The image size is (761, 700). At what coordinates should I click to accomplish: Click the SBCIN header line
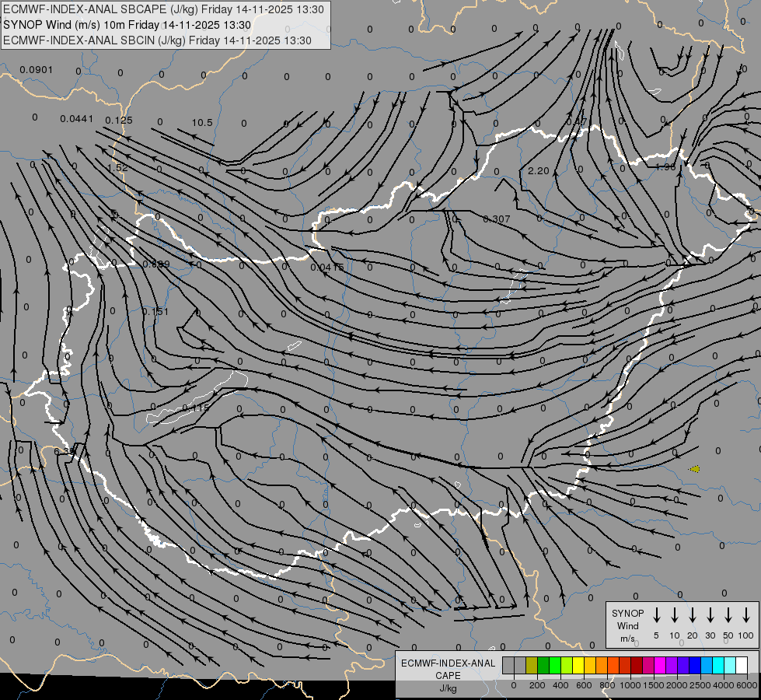click(x=157, y=40)
